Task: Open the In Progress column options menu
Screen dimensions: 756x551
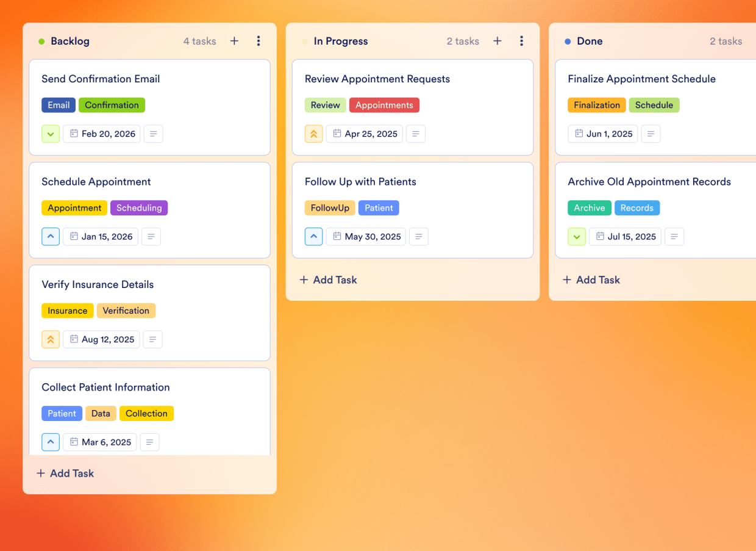Action: pyautogui.click(x=522, y=41)
